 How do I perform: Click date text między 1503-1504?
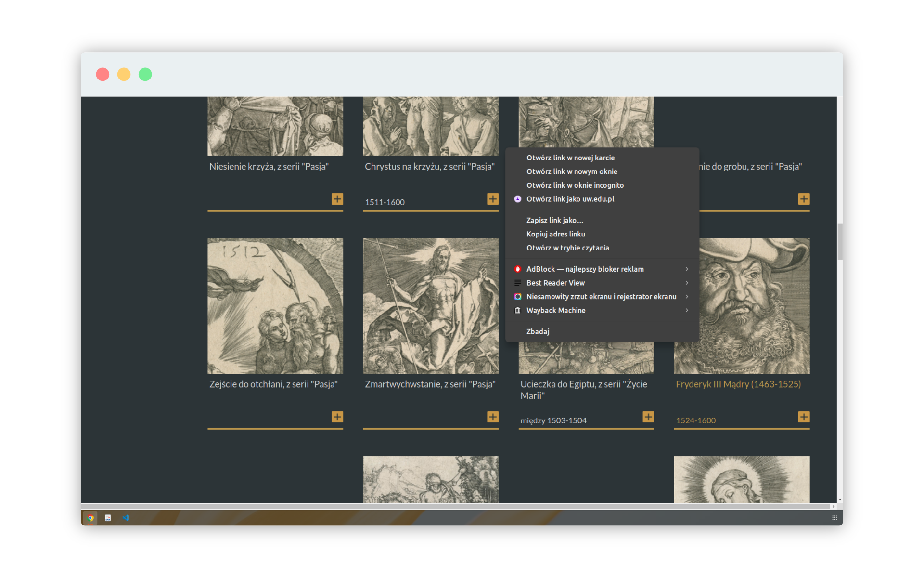tap(553, 420)
